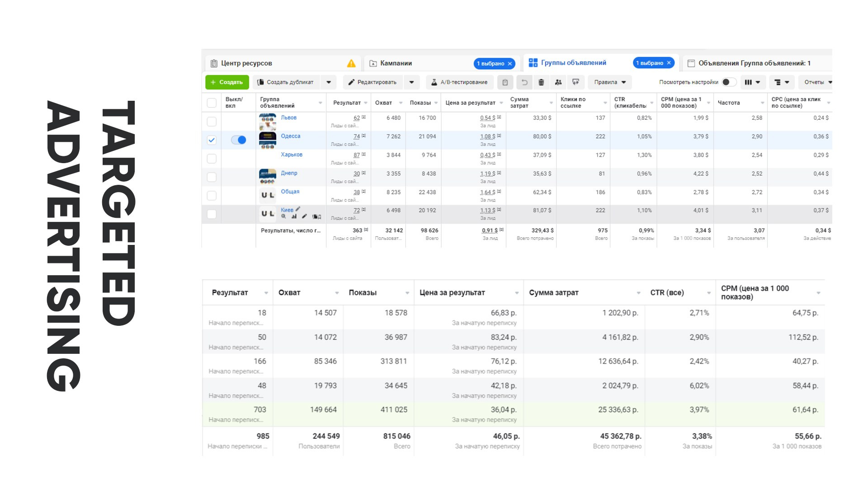The width and height of the screenshot is (868, 488).
Task: Open the Харьков ad set link
Action: 292,155
